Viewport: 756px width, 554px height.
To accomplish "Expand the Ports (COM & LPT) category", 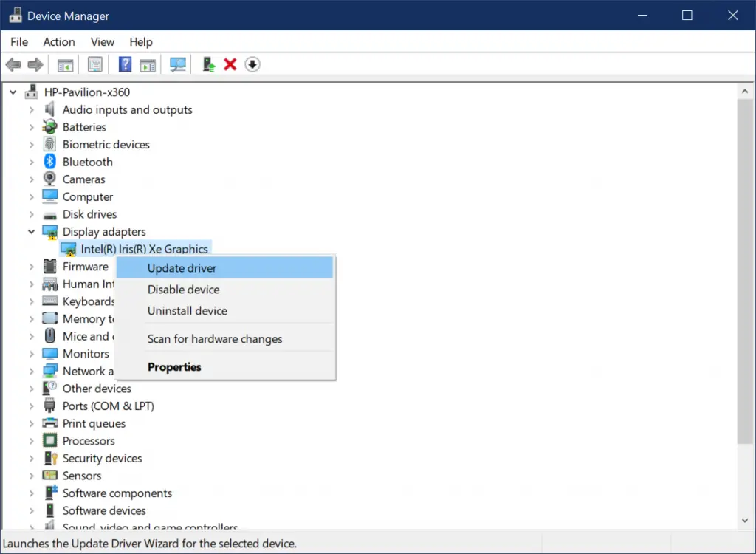I will coord(31,406).
